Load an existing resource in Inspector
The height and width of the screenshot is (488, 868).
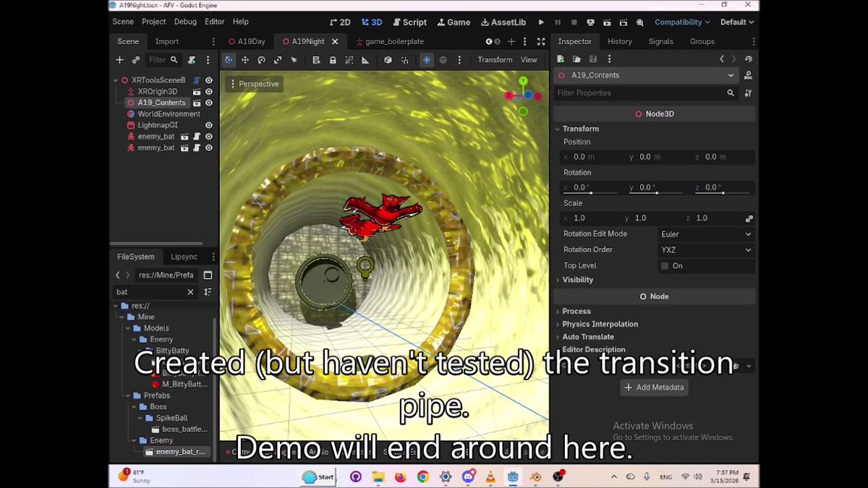(x=576, y=59)
